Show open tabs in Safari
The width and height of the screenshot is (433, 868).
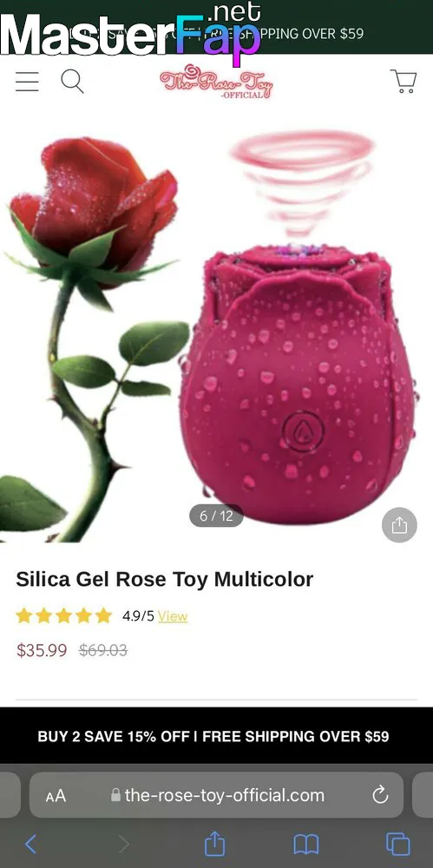click(x=398, y=845)
